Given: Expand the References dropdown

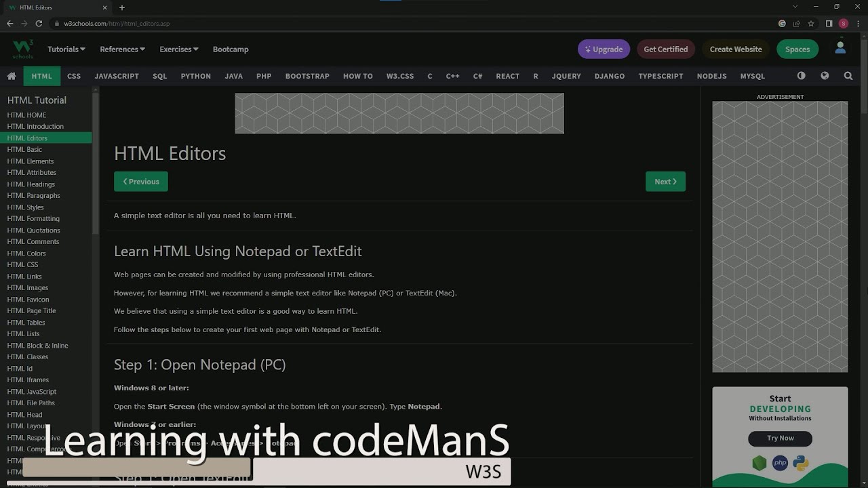Looking at the screenshot, I should pyautogui.click(x=123, y=49).
